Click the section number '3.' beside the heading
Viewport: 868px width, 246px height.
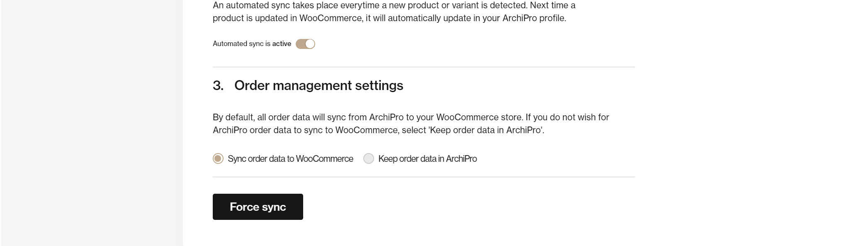click(x=218, y=85)
